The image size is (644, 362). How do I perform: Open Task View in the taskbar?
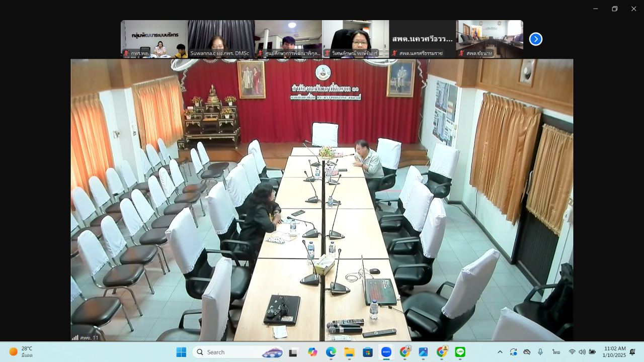[293, 352]
